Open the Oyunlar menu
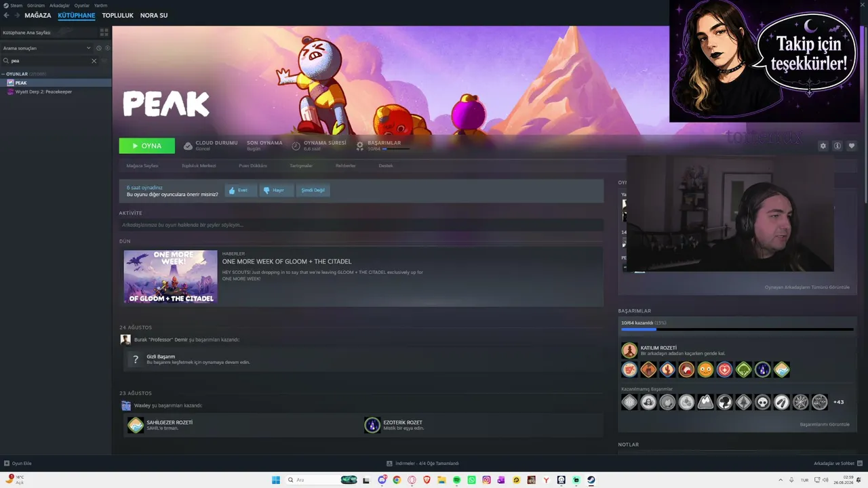Image resolution: width=868 pixels, height=488 pixels. (x=82, y=5)
